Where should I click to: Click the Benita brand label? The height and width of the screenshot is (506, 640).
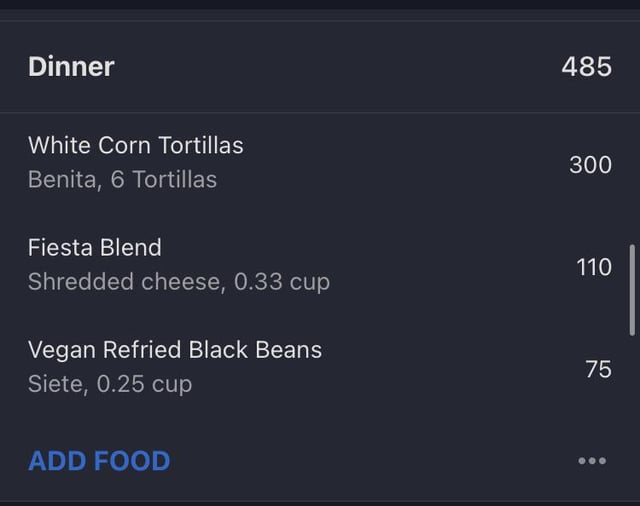pos(62,180)
